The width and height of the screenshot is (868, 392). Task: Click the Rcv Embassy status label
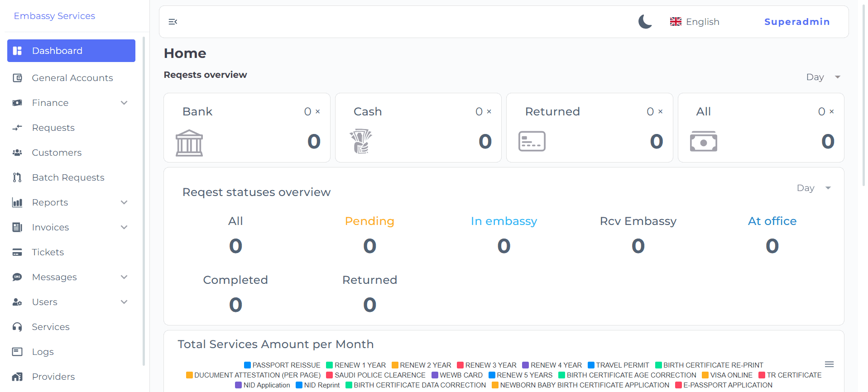coord(638,221)
